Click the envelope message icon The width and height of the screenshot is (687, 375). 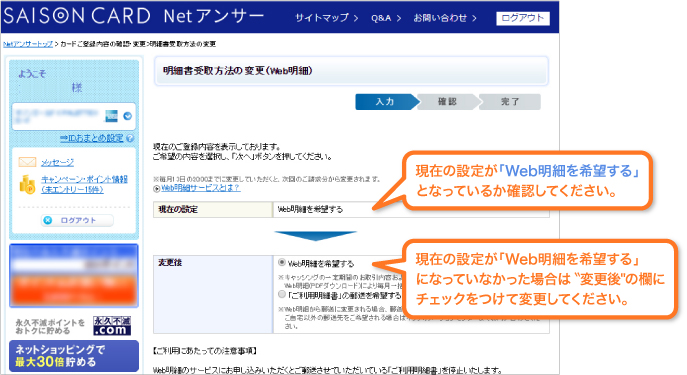coord(27,163)
